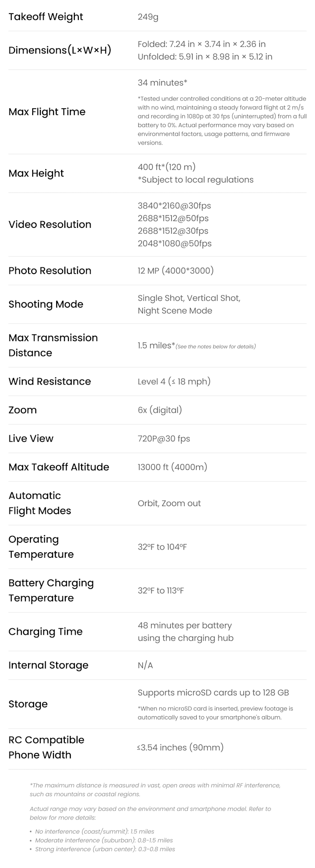Image resolution: width=315 pixels, height=868 pixels.
Task: Click the Battery Charging Temperature label
Action: (51, 590)
